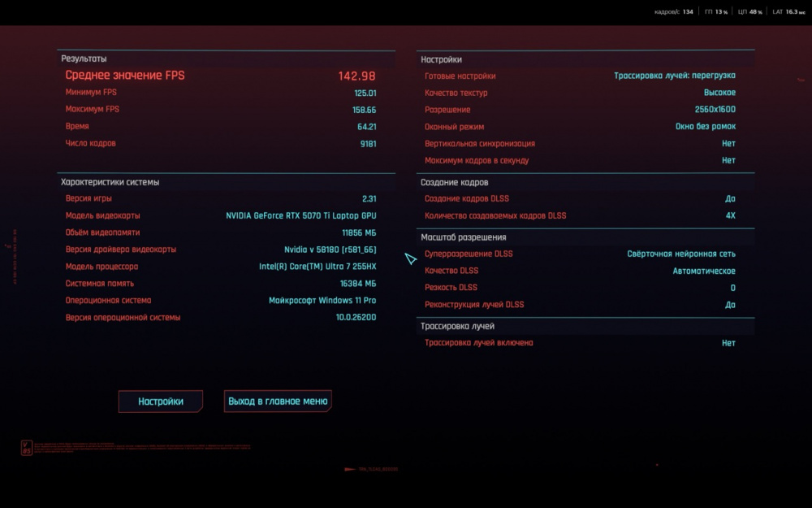Click the Максимум FPS value 158.66

(x=364, y=110)
